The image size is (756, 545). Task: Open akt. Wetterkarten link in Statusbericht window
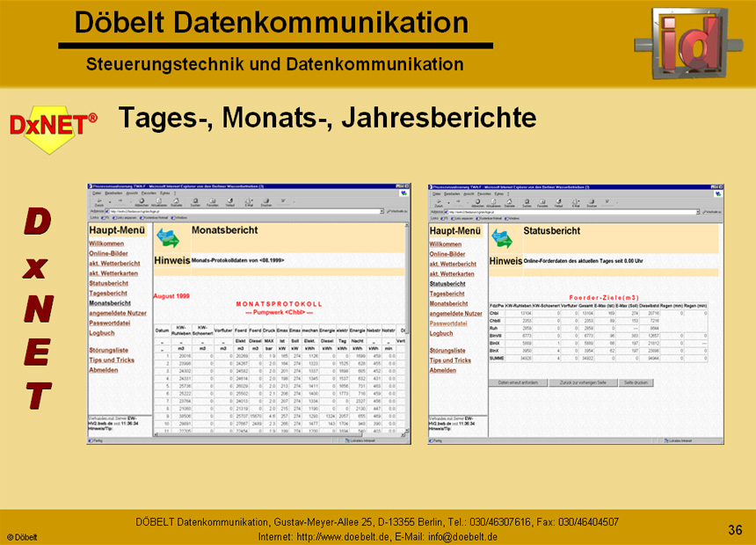pyautogui.click(x=452, y=274)
